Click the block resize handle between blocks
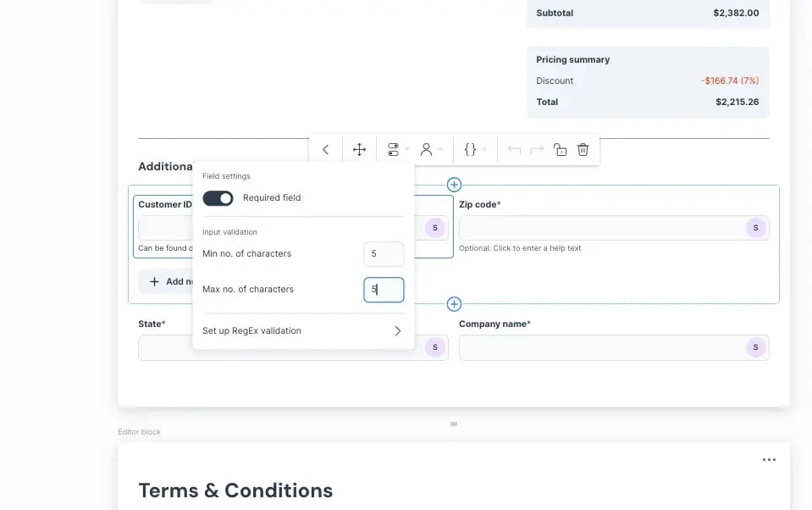 454,424
